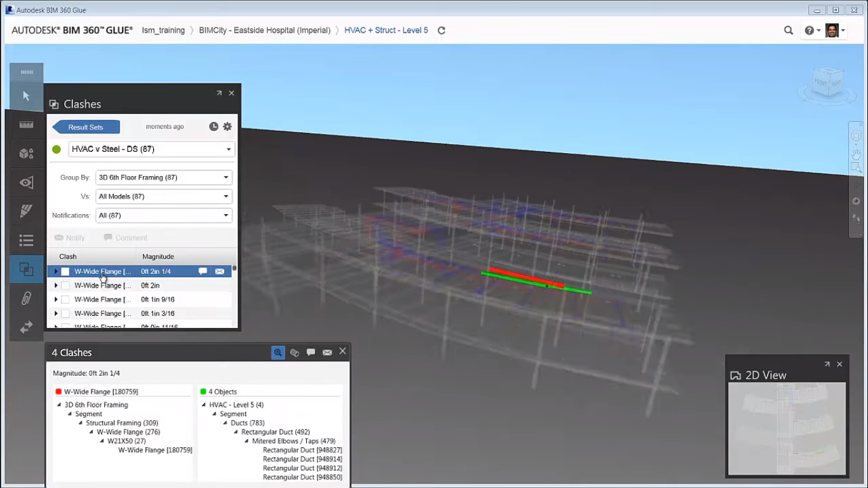Open lsm_training breadcrumb
The image size is (868, 488).
pos(163,30)
